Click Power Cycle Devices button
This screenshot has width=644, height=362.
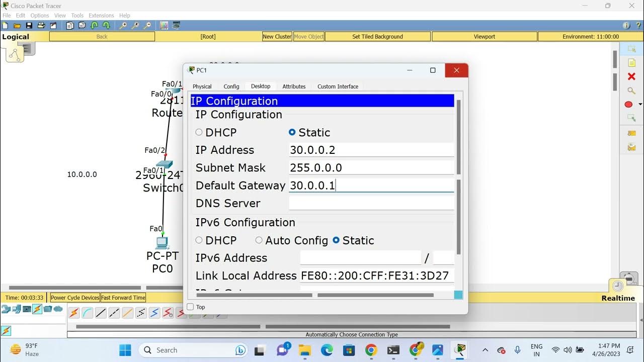click(x=75, y=298)
